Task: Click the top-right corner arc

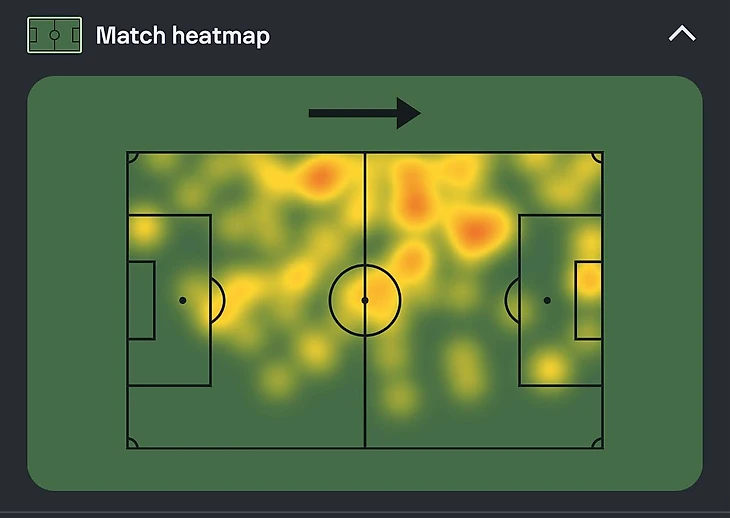Action: tap(598, 157)
